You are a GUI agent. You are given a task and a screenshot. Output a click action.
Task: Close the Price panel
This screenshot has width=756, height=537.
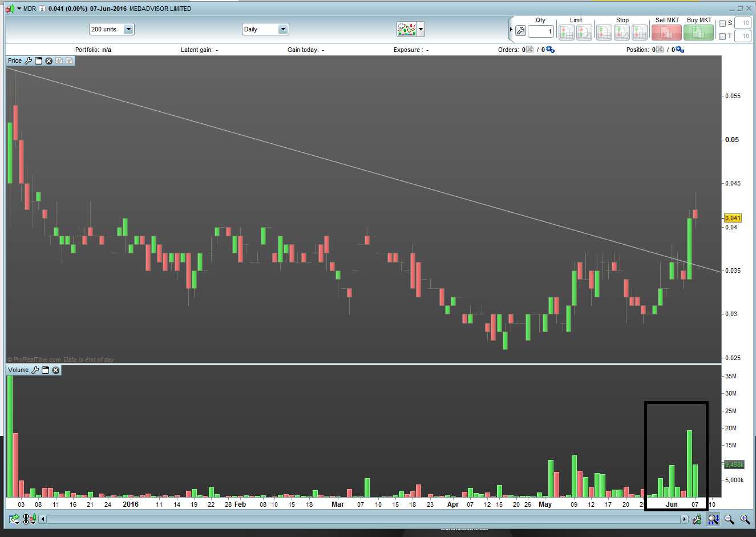[49, 60]
